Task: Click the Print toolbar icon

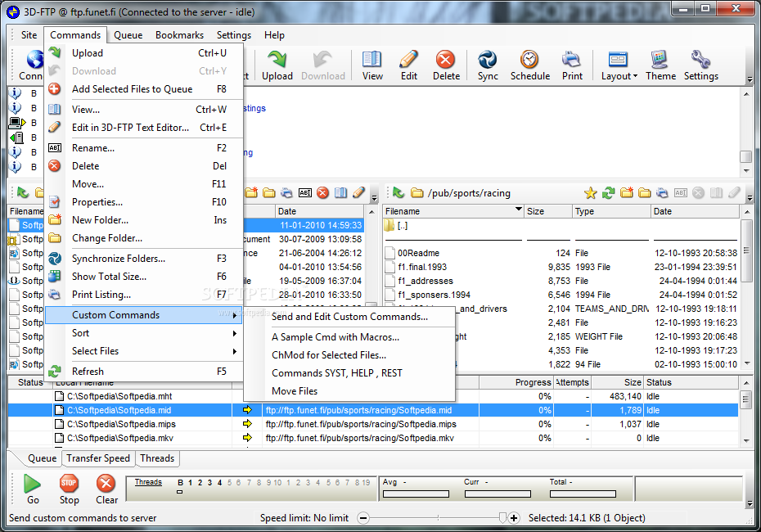Action: coord(572,65)
